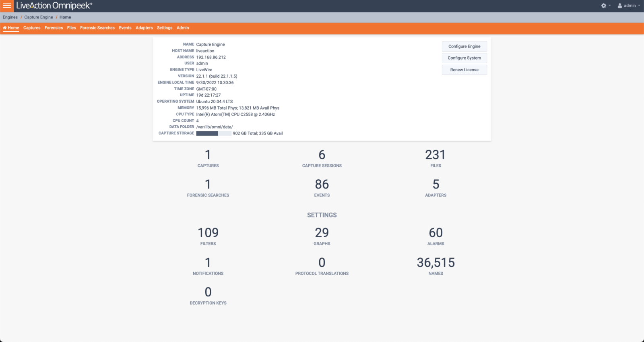
Task: Open the hamburger menu icon
Action: (x=7, y=6)
